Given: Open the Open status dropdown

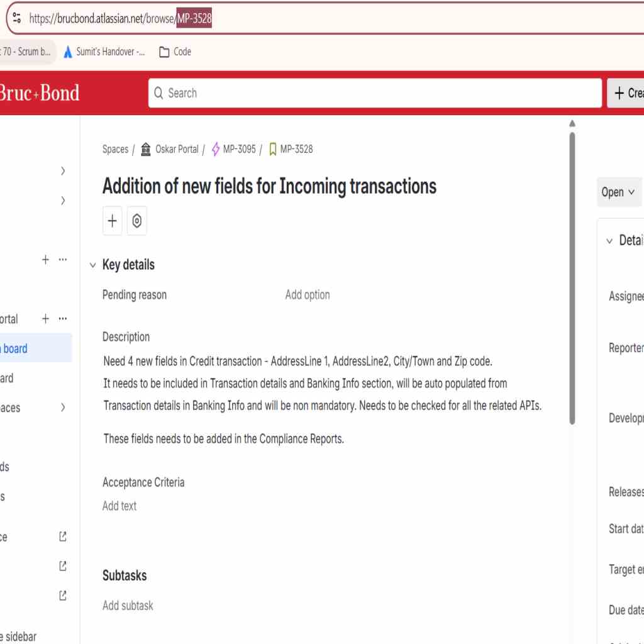Looking at the screenshot, I should pos(618,192).
